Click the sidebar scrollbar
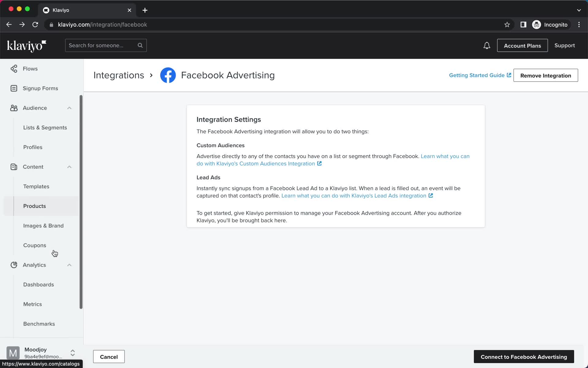This screenshot has height=368, width=588. pyautogui.click(x=81, y=202)
